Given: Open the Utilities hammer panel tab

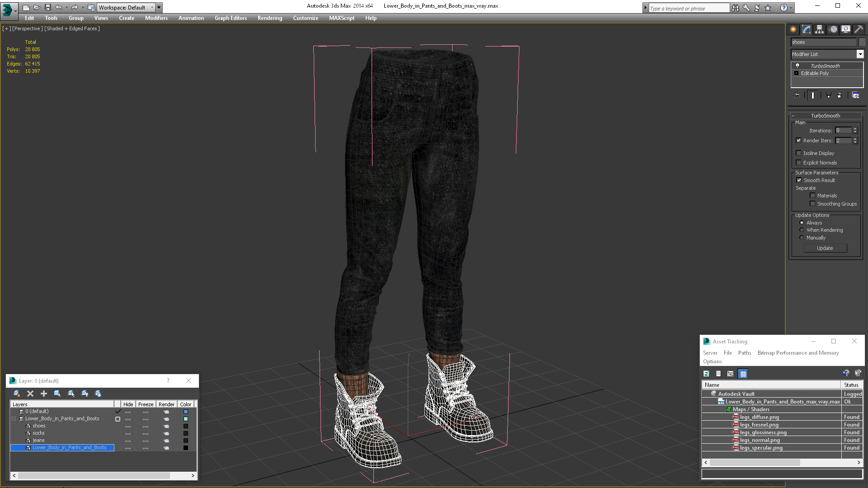Looking at the screenshot, I should tap(859, 29).
